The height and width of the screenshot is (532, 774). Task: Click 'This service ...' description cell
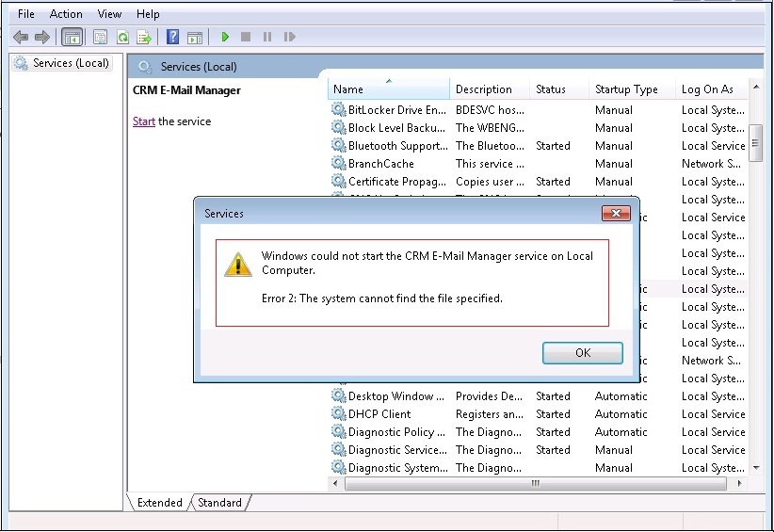pos(490,163)
